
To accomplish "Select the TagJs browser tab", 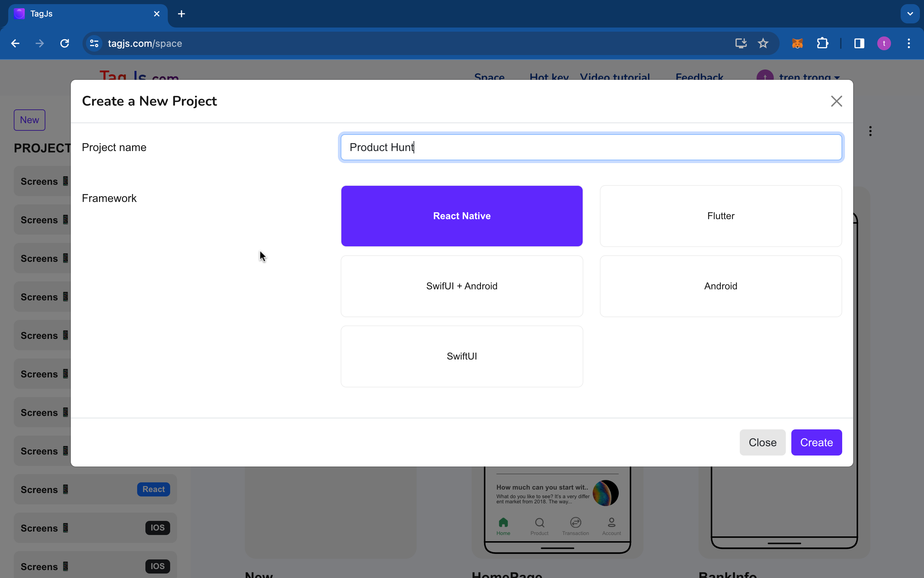I will (x=88, y=14).
